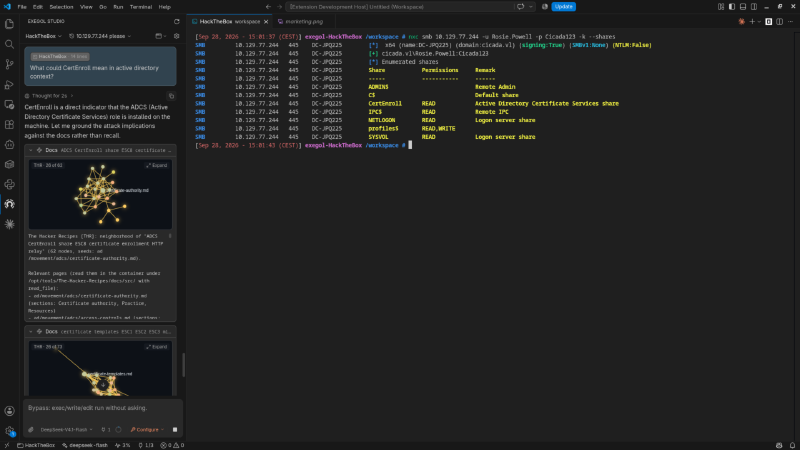Switch to the HackTheBox workspace tab
This screenshot has height=450, width=800.
(230, 21)
